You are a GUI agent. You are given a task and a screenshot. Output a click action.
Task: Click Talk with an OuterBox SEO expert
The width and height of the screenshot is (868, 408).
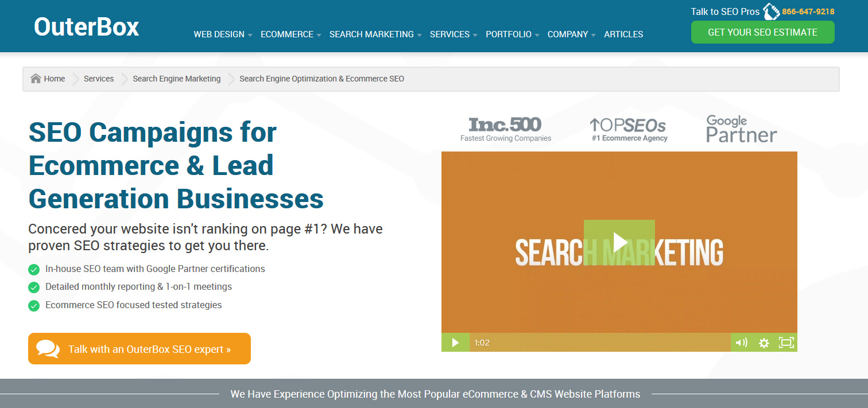point(139,349)
